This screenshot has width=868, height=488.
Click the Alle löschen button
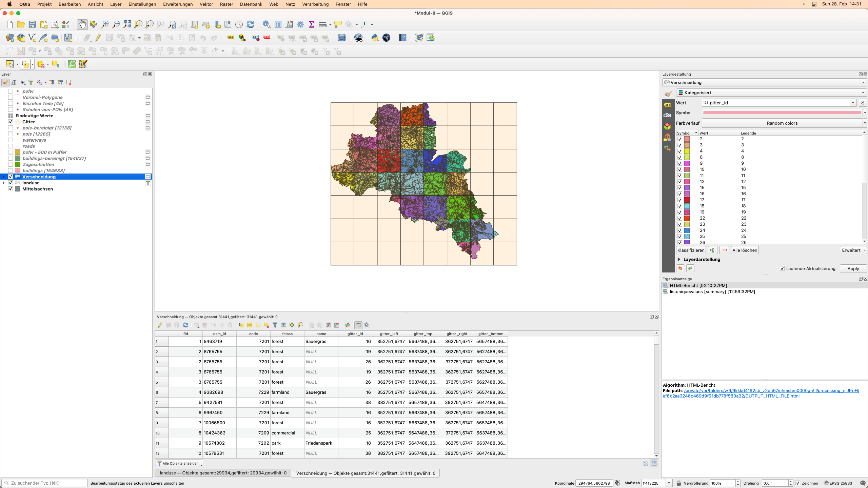745,250
